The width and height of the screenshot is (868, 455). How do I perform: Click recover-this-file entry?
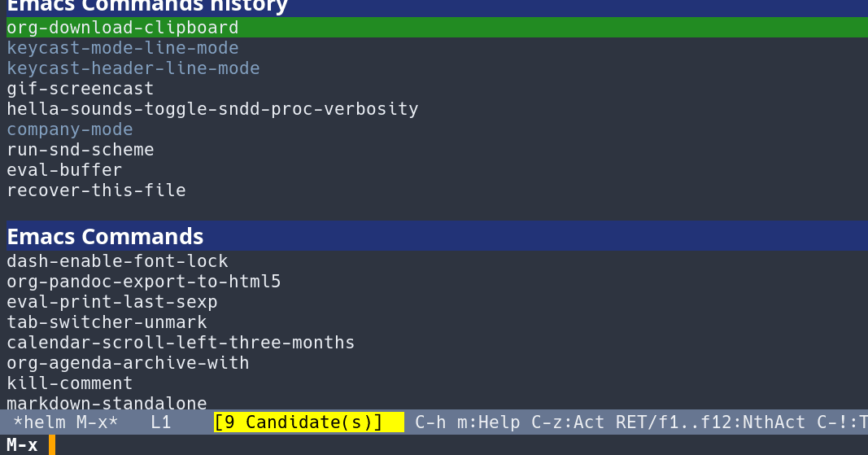point(96,190)
